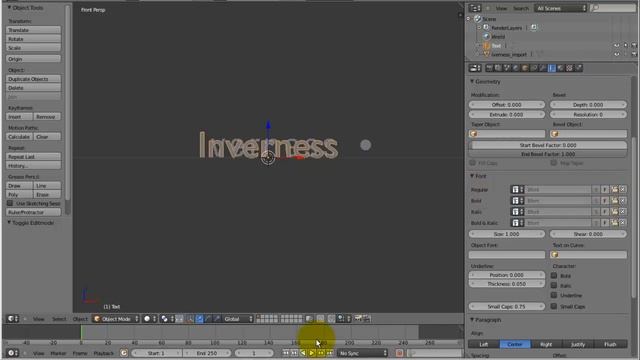This screenshot has width=640, height=360.
Task: Click the Translate button
Action: [33, 30]
